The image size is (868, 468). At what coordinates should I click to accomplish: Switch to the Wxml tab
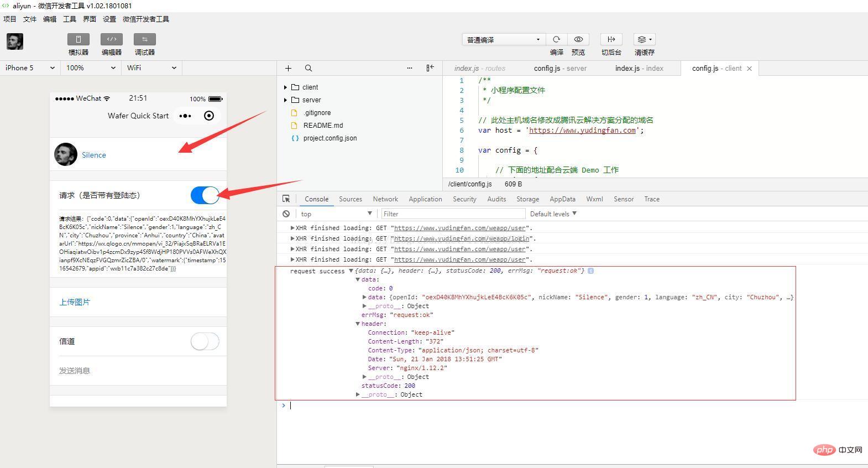click(x=594, y=199)
